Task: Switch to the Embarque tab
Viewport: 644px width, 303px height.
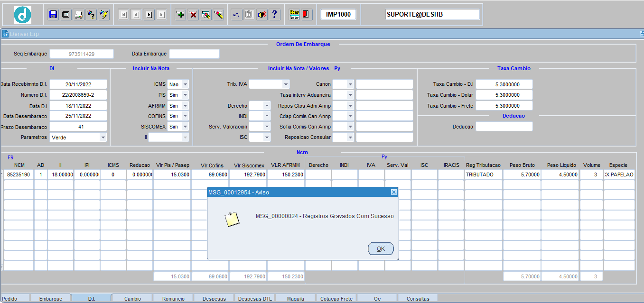Action: pos(51,298)
